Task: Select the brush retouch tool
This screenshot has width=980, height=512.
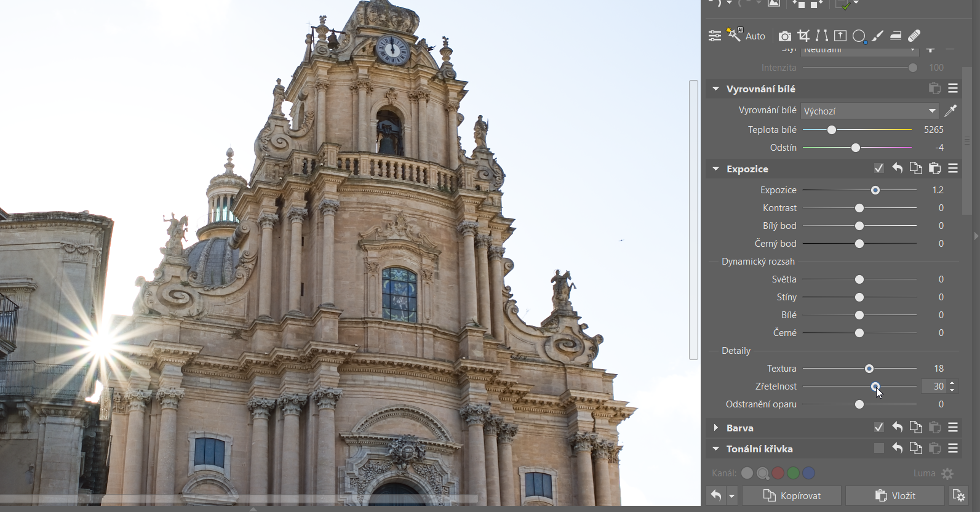Action: [878, 36]
